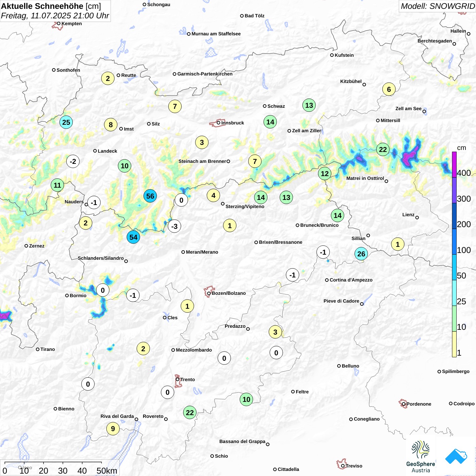Choose the 25 cm light cyan legend swatch
The image size is (476, 476).
coord(454,293)
